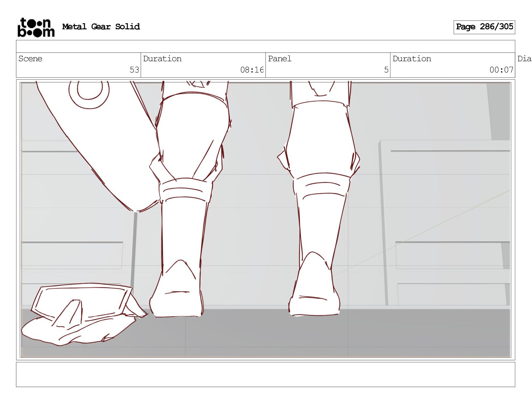Click the Scene label
This screenshot has height=411, width=532.
pyautogui.click(x=30, y=59)
